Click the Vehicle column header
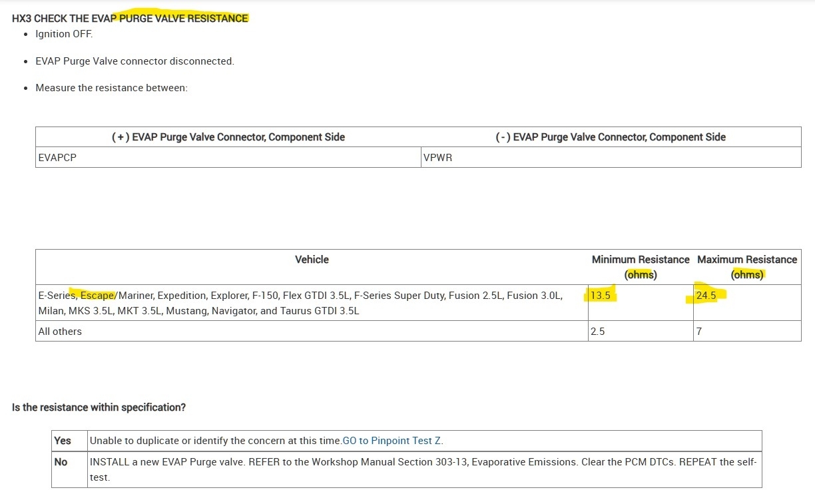The height and width of the screenshot is (504, 815). [x=312, y=259]
